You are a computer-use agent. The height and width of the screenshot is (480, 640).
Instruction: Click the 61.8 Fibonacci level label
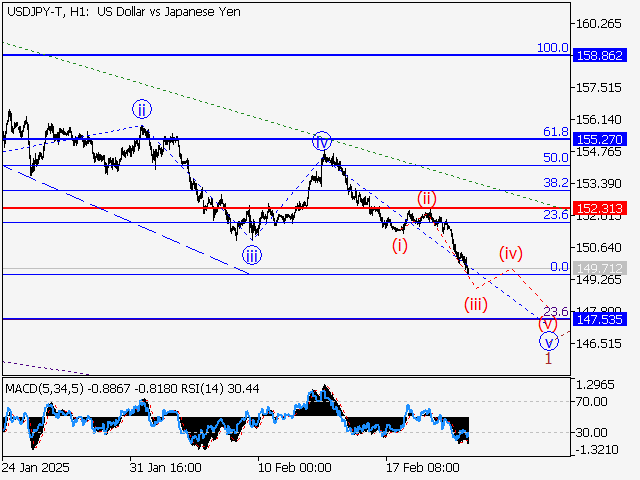coord(555,132)
